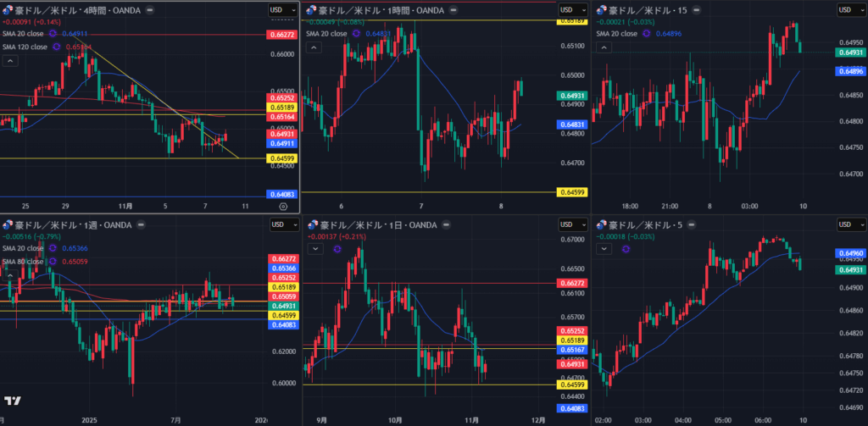Expand the indicator legend on 1日 chart

click(314, 249)
